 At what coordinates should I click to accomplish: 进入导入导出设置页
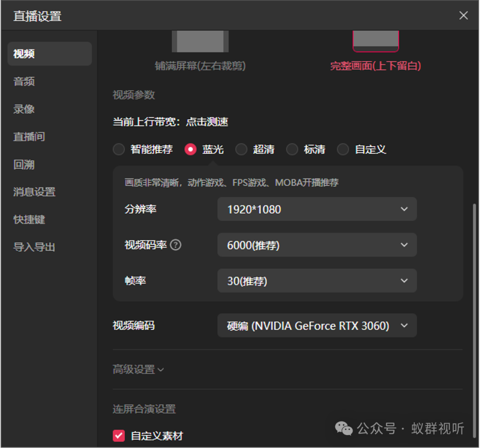(35, 247)
